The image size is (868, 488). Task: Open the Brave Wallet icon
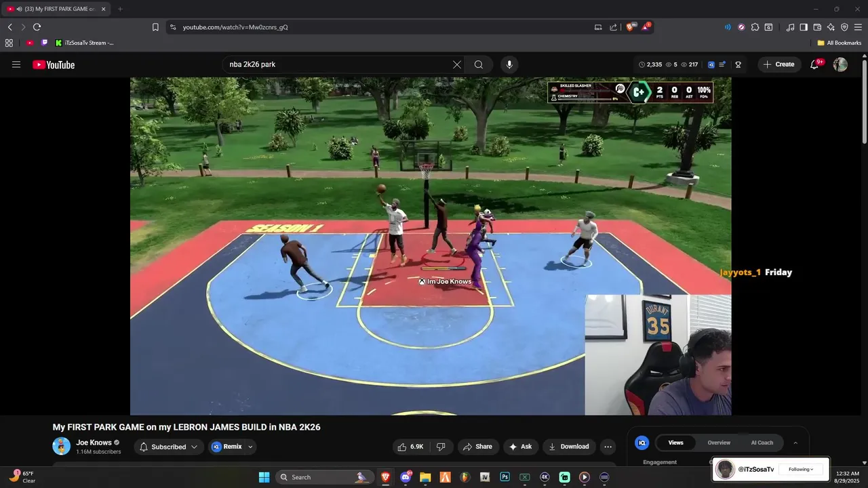tap(817, 27)
